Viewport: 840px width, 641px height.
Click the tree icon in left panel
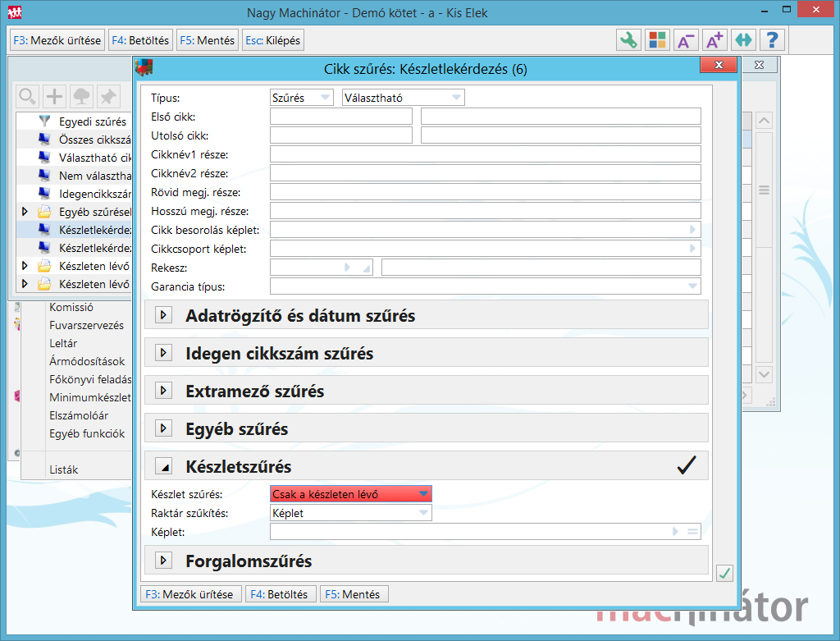(81, 97)
